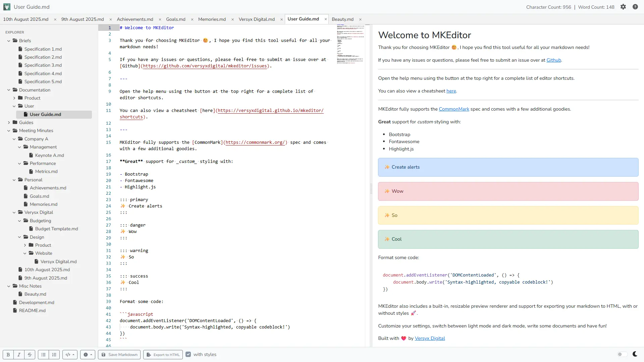Follow the Github link in preview
644x362 pixels.
click(553, 60)
